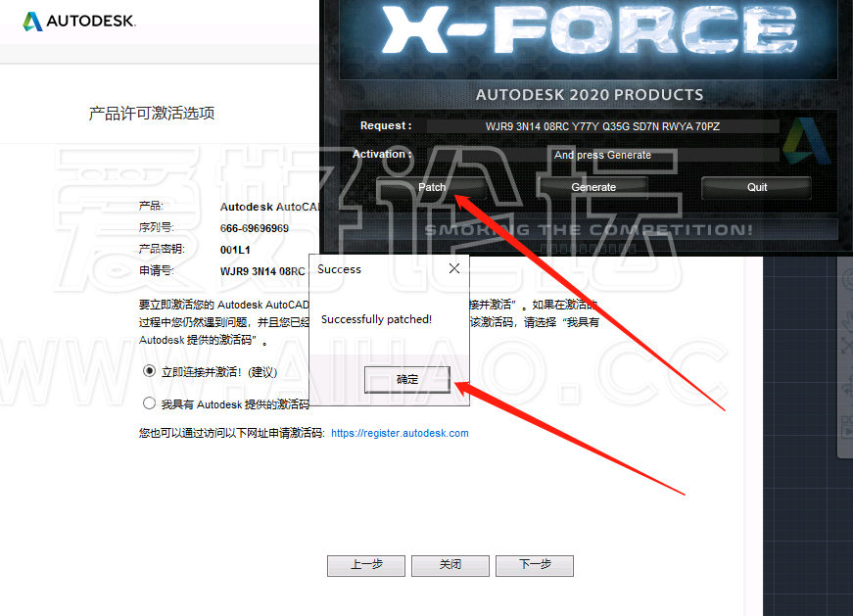Activate the Orbit tool icon
This screenshot has height=616, width=853.
[x=847, y=389]
